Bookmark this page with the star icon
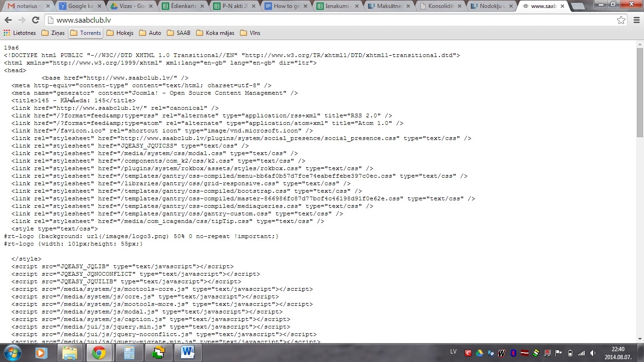This screenshot has width=644, height=362. pyautogui.click(x=621, y=20)
